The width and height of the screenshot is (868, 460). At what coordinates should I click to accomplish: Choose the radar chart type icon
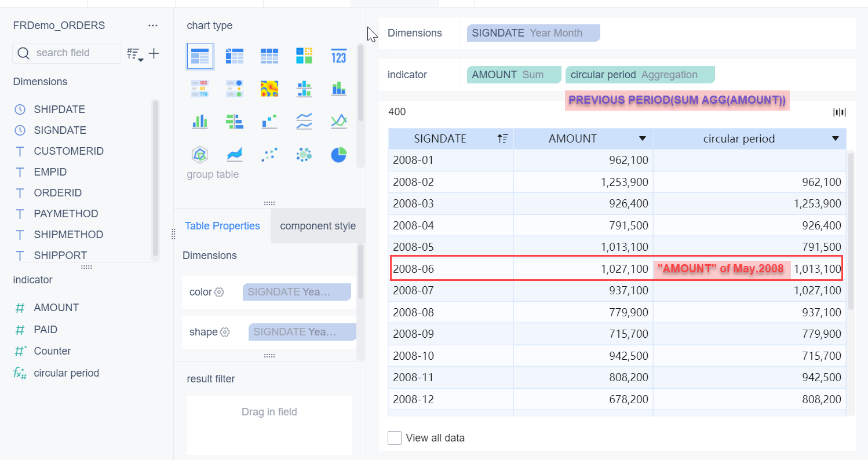[x=200, y=155]
